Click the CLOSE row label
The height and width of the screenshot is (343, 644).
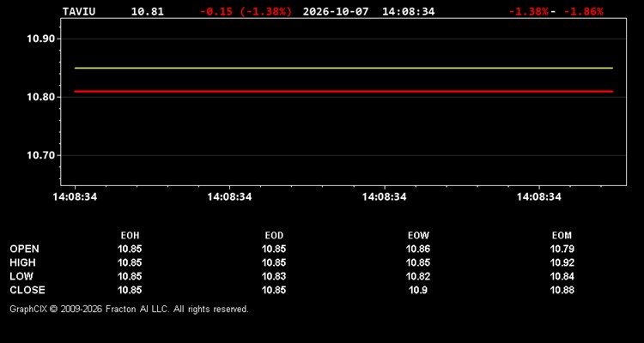click(x=27, y=290)
